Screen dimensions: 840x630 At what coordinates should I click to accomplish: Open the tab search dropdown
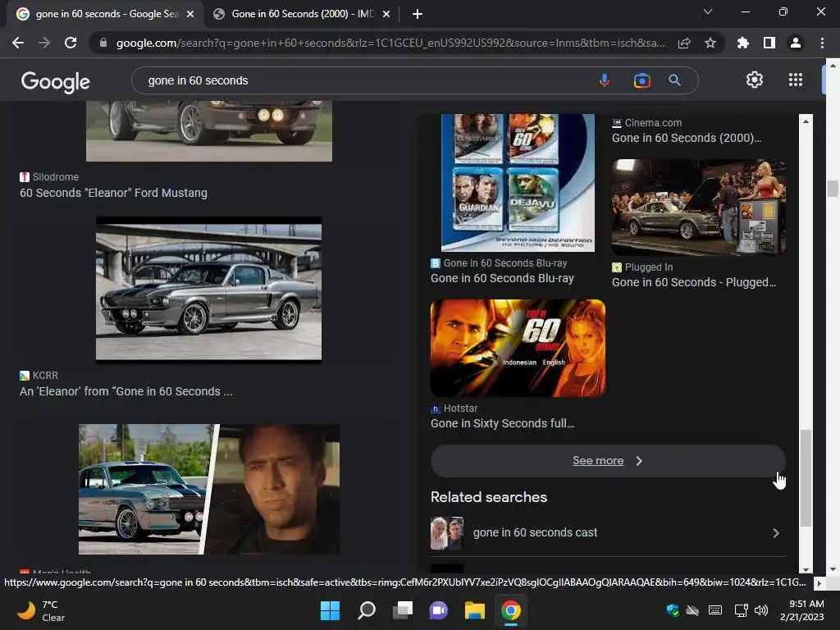708,11
